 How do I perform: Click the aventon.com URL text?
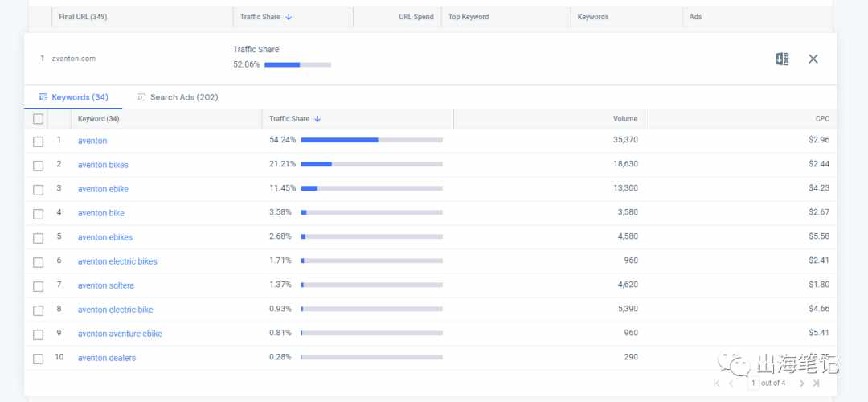[x=74, y=59]
